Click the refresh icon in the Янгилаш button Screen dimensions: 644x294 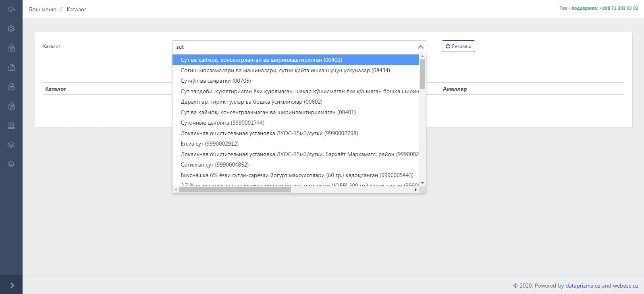coord(448,46)
